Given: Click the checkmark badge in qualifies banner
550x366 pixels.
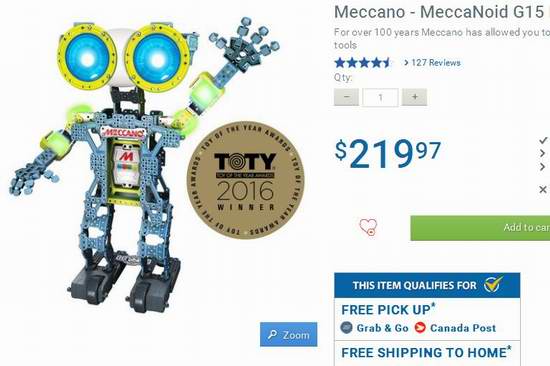Looking at the screenshot, I should [493, 284].
